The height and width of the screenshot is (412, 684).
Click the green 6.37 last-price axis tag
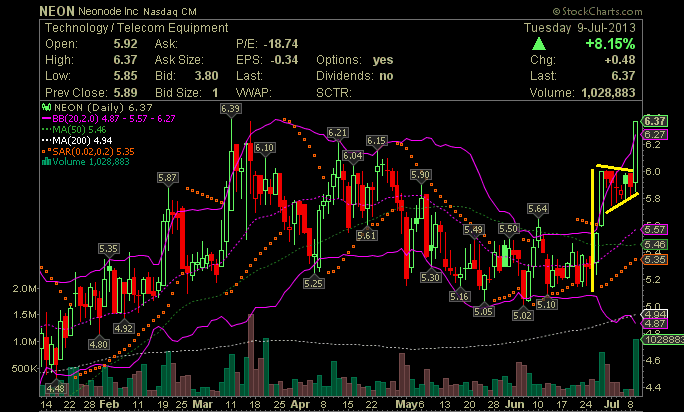tap(654, 121)
